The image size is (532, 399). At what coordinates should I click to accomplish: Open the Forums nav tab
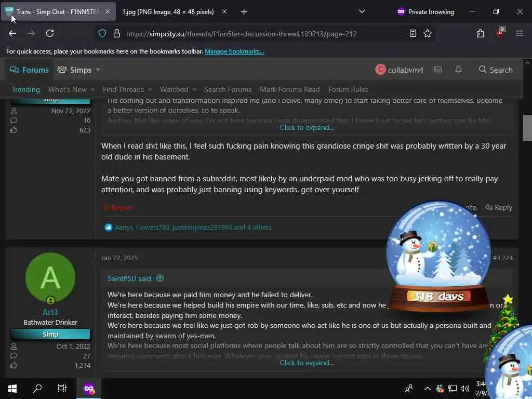point(29,70)
